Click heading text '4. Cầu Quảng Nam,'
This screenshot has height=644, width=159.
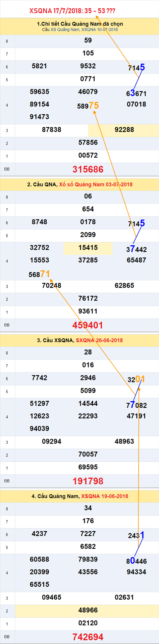[x=56, y=496]
